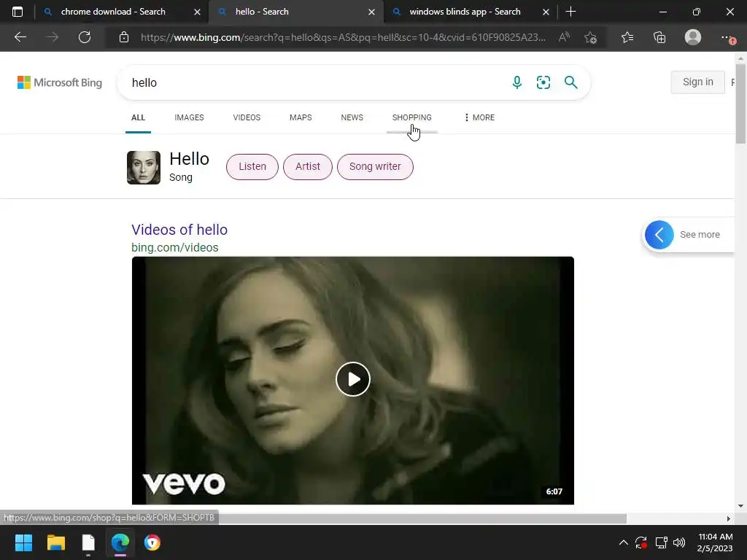The image size is (747, 560).
Task: Launch File Explorer from taskbar
Action: click(x=55, y=542)
